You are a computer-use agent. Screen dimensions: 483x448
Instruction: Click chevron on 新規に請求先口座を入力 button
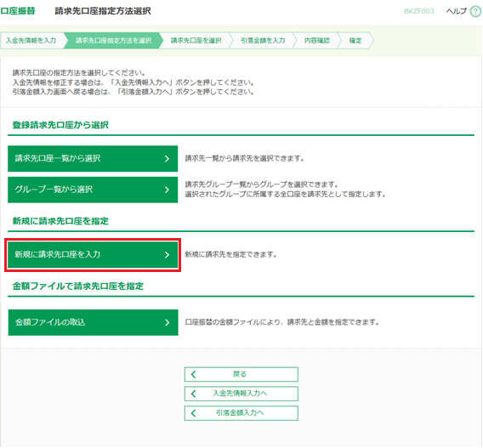(167, 255)
